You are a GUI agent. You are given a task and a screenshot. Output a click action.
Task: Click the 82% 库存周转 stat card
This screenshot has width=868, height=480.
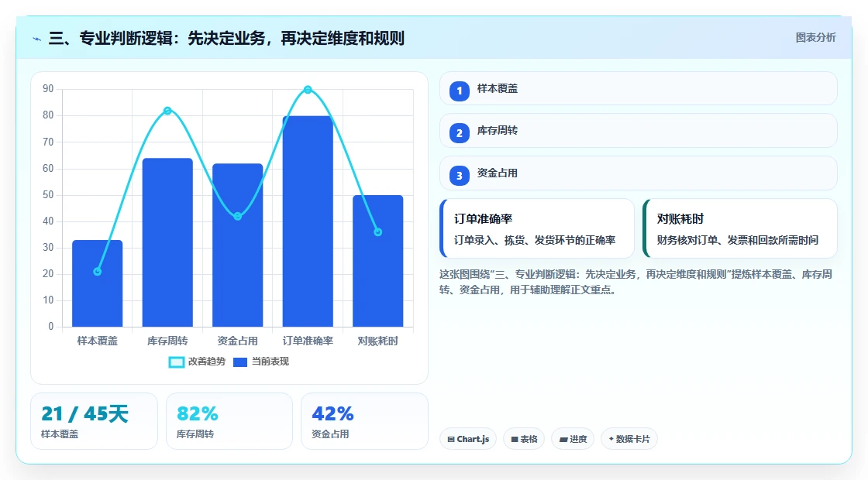(229, 421)
